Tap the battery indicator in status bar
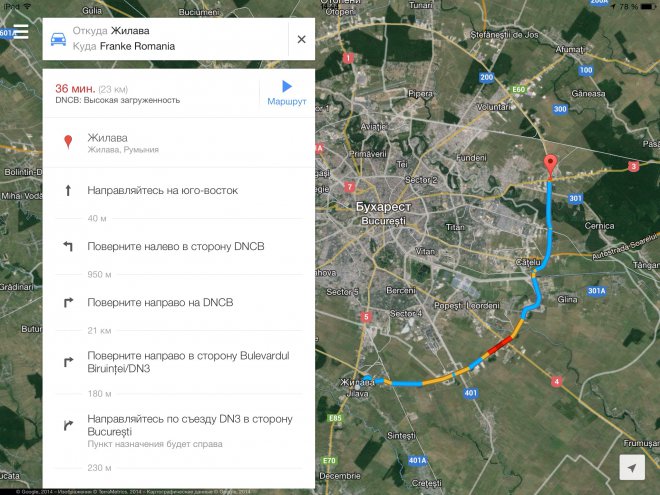 pos(645,6)
